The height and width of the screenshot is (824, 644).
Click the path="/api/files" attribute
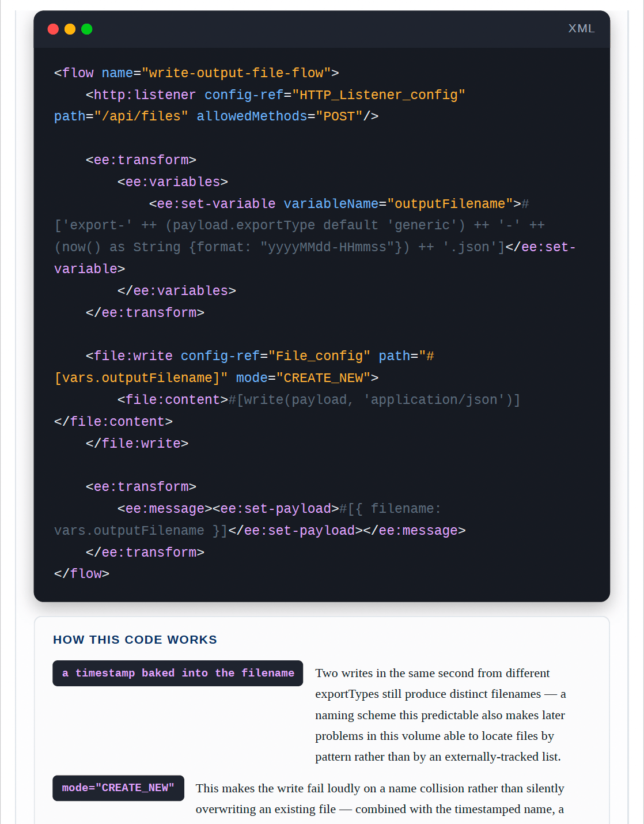(x=121, y=116)
